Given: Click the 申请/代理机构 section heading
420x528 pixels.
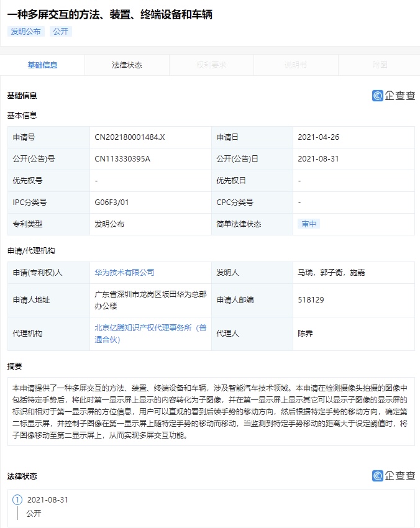Looking at the screenshot, I should click(31, 251).
